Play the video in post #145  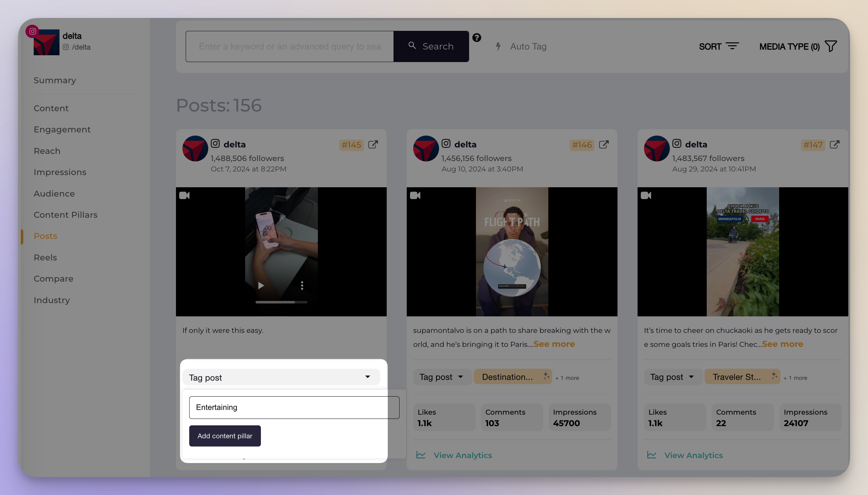click(261, 286)
